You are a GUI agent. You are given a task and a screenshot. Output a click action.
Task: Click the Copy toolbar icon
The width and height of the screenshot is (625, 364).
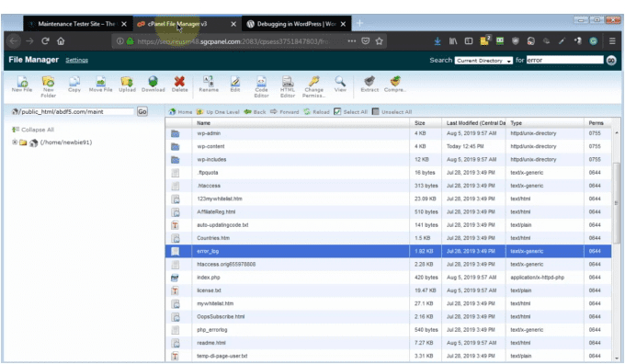point(74,85)
